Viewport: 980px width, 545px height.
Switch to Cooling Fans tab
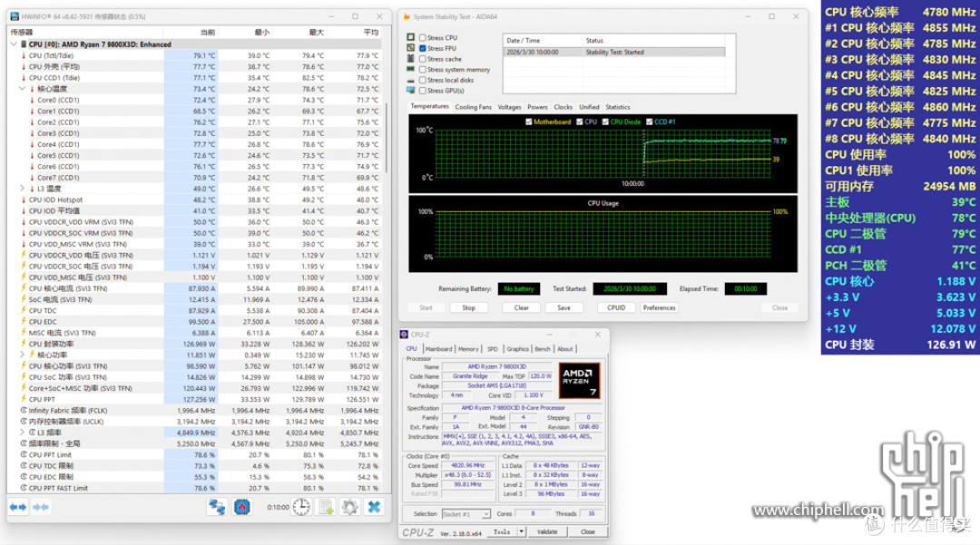(x=473, y=107)
